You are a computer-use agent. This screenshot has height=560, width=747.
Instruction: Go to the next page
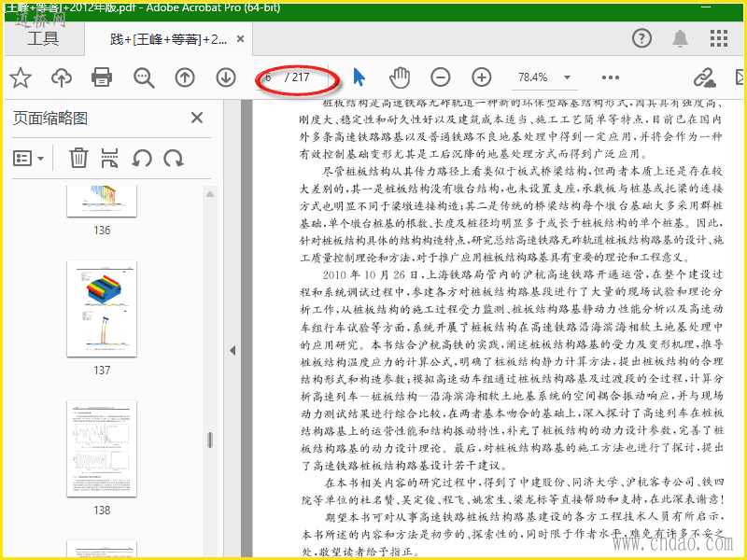point(226,77)
